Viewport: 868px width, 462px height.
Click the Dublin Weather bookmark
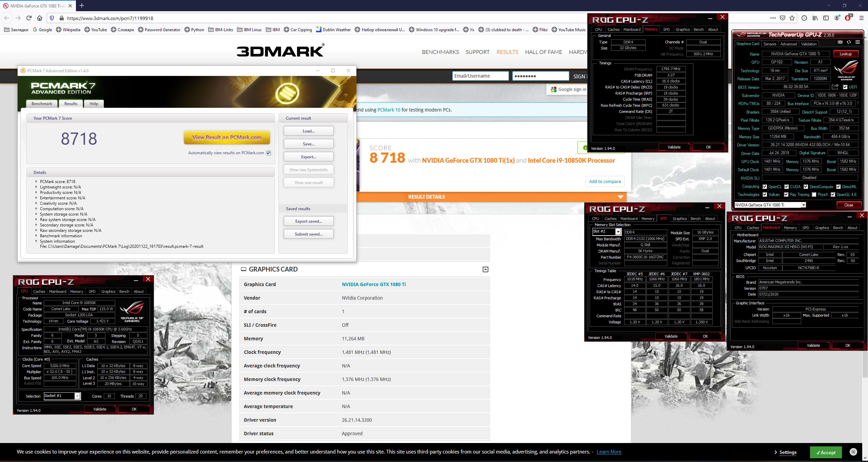pyautogui.click(x=333, y=29)
